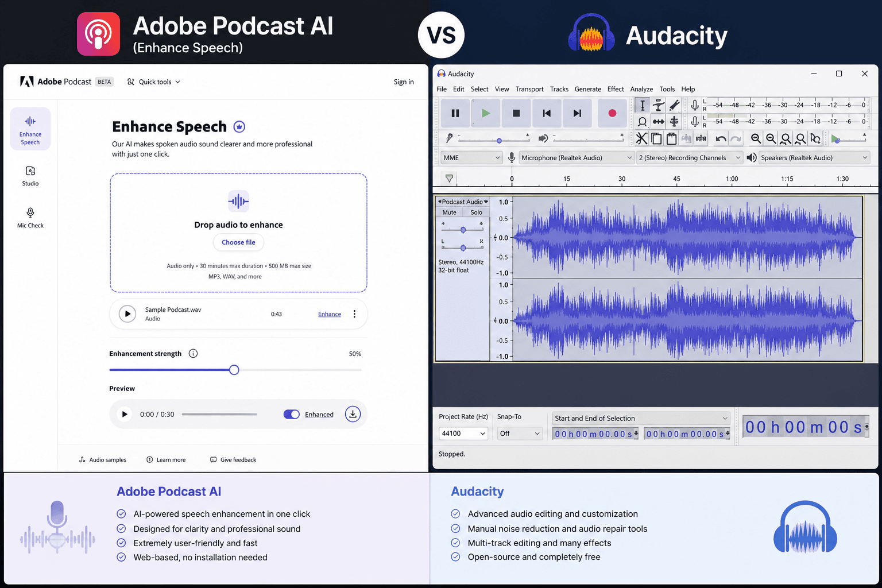Open the Effect menu in Audacity

point(616,89)
